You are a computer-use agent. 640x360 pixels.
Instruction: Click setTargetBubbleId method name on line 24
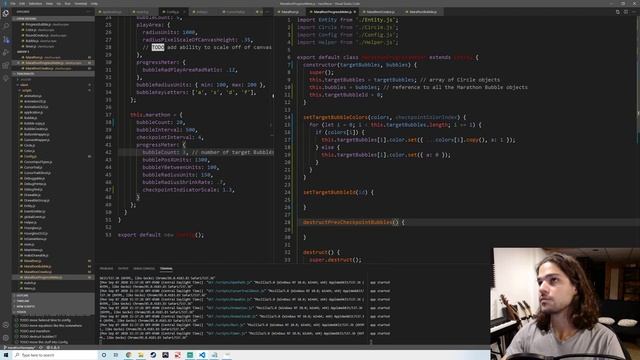330,192
